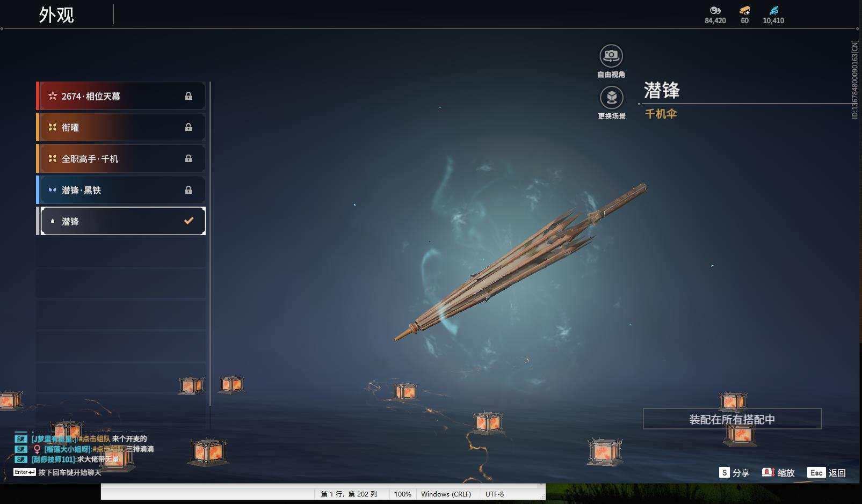Click the 84,420 currency amount
The image size is (862, 504).
click(715, 20)
